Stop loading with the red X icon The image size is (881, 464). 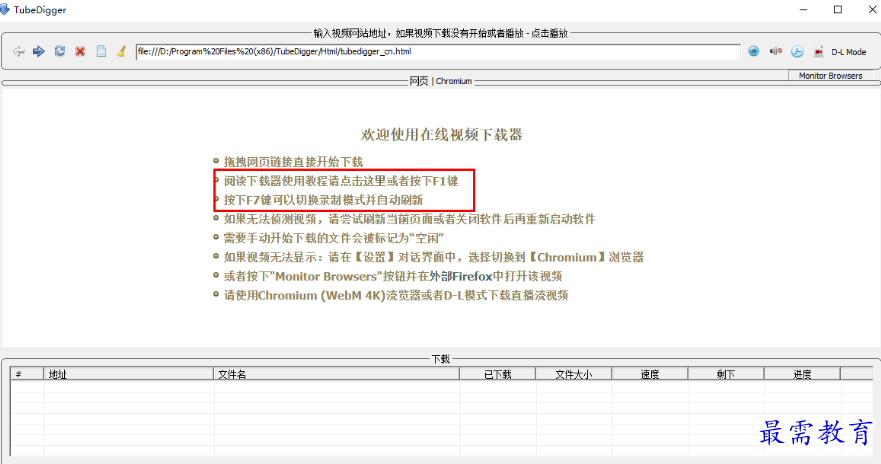(x=80, y=52)
